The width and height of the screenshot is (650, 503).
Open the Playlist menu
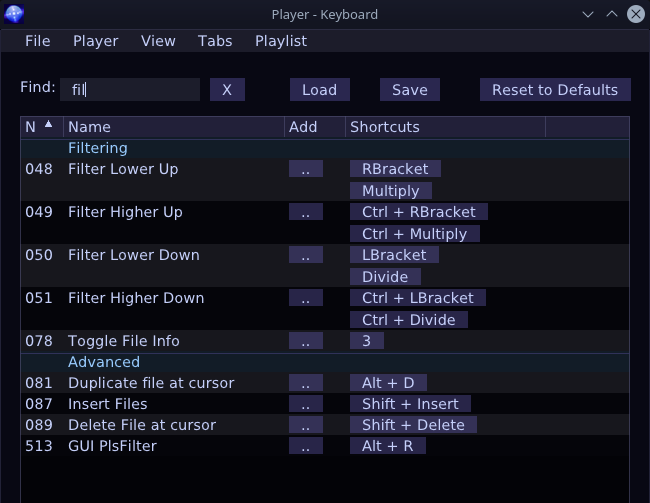[x=281, y=41]
